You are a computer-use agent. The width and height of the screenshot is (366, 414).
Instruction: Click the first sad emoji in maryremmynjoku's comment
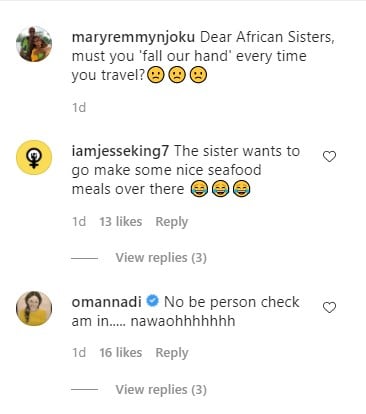click(x=156, y=75)
